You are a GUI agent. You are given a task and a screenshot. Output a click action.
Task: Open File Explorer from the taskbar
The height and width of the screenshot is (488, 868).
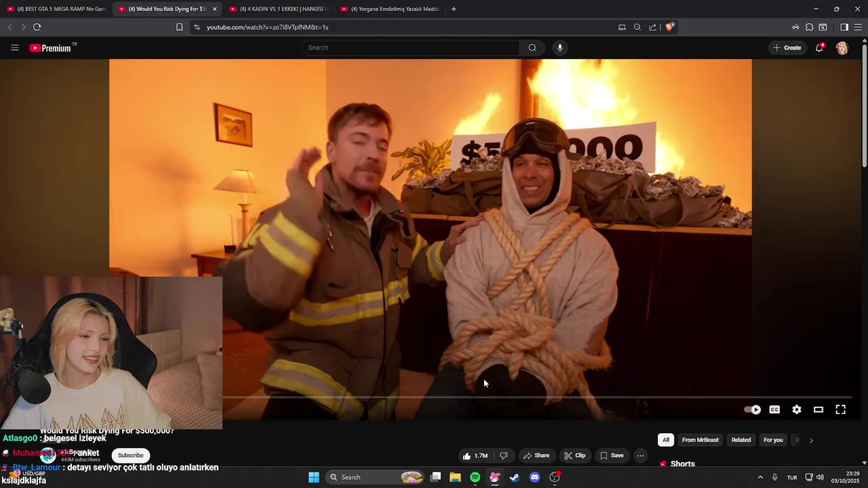click(455, 477)
